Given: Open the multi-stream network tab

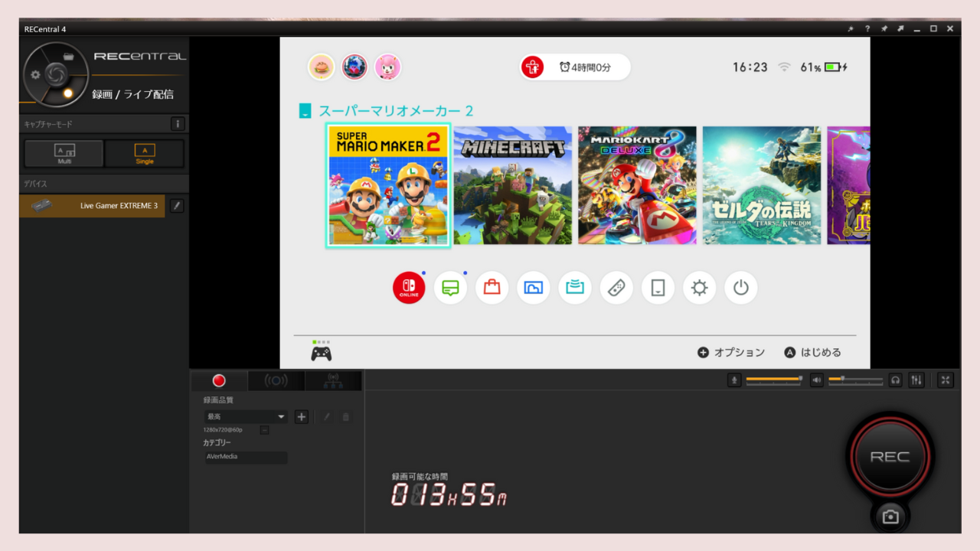Looking at the screenshot, I should pyautogui.click(x=333, y=380).
